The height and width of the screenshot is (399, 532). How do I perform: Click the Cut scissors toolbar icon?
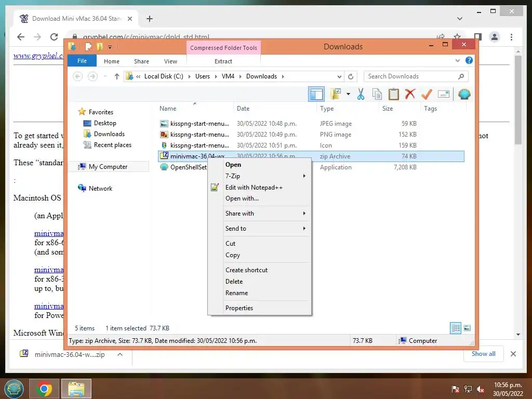pyautogui.click(x=361, y=94)
